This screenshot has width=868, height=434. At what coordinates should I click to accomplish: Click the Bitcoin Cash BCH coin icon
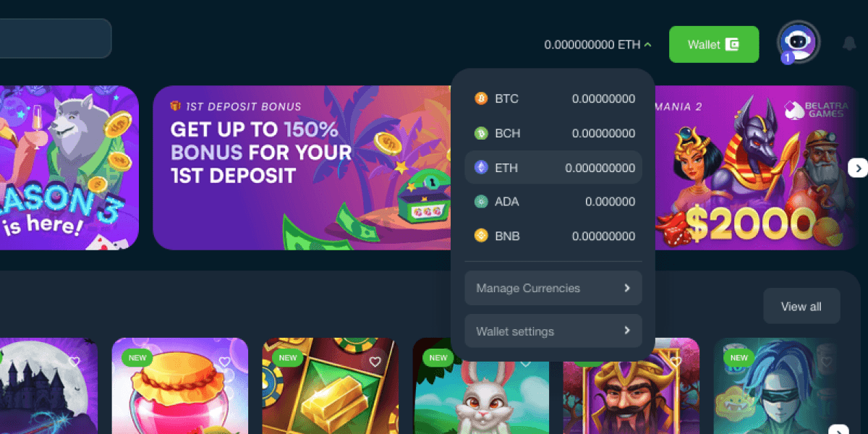pyautogui.click(x=481, y=133)
